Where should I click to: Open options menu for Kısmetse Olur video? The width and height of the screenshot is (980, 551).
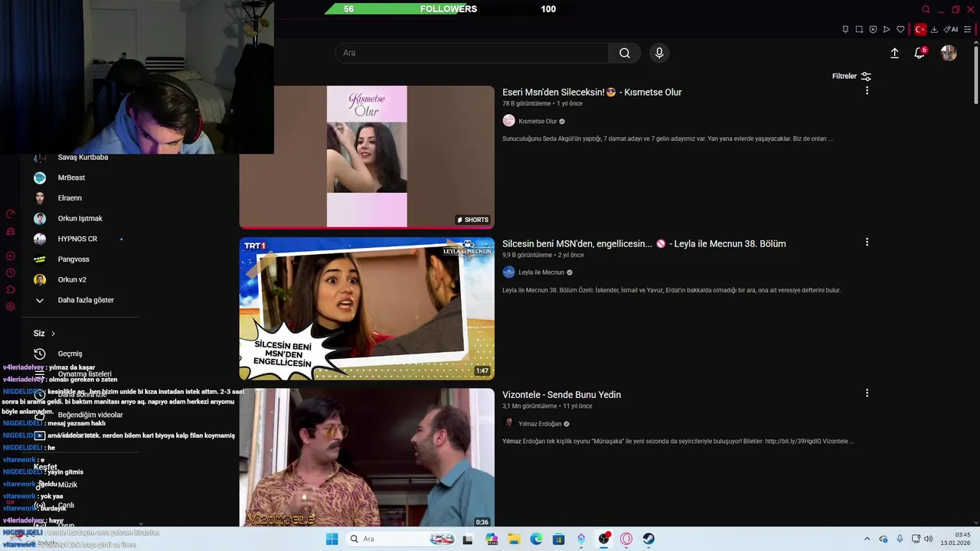867,90
